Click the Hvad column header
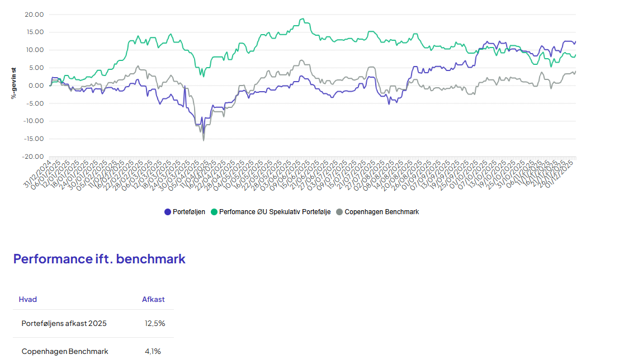This screenshot has width=638, height=364. click(27, 299)
